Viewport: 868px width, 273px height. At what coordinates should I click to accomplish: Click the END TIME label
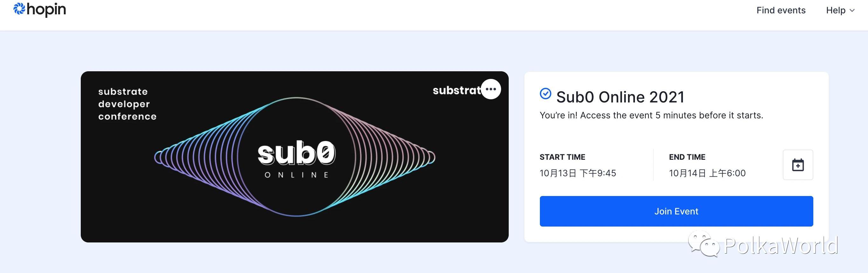(687, 157)
